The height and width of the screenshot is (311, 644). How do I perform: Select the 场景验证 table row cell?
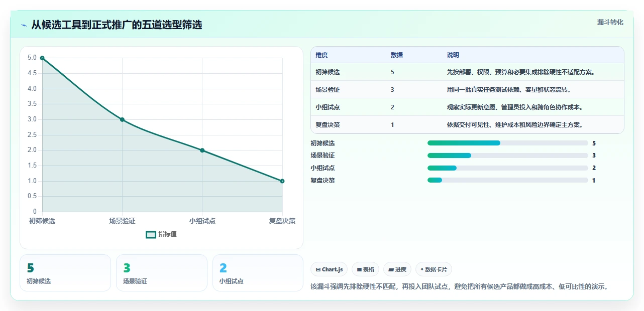coord(328,90)
